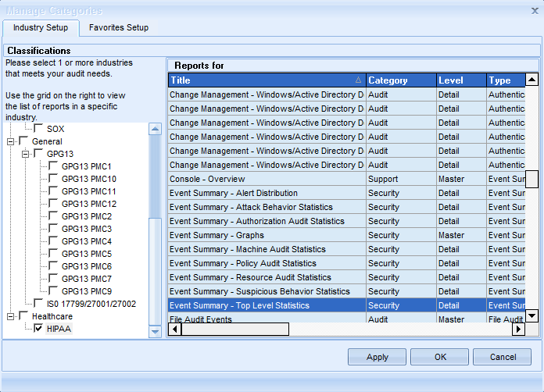
Task: Check the GPG13 PMC5 checkbox
Action: point(53,253)
